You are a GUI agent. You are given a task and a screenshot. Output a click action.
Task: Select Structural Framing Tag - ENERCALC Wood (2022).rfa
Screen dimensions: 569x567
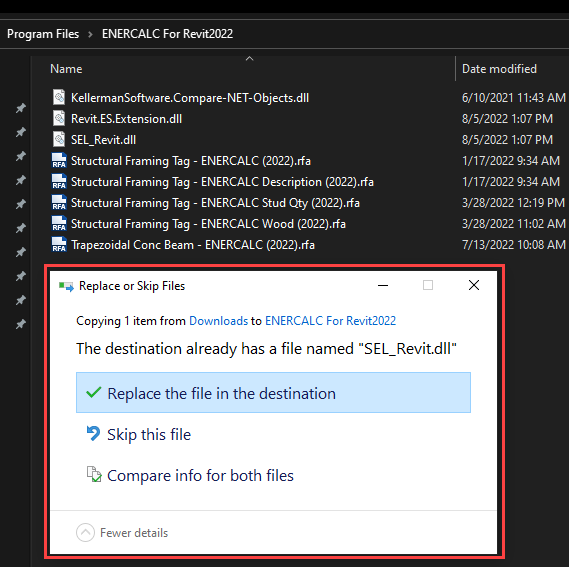[208, 224]
